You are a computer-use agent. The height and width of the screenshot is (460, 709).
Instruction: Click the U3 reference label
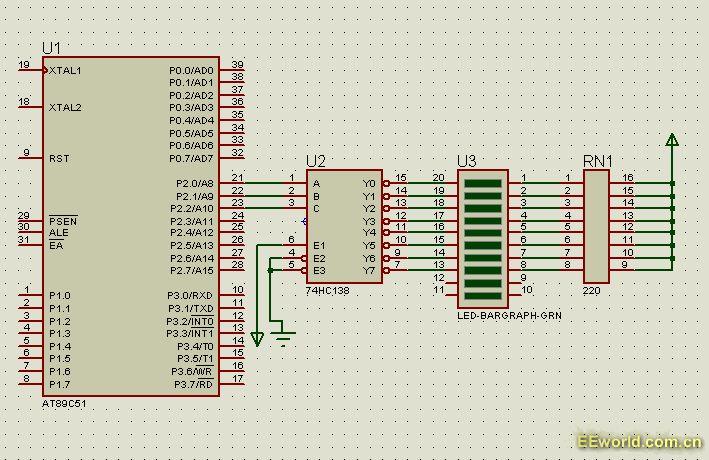(x=467, y=161)
